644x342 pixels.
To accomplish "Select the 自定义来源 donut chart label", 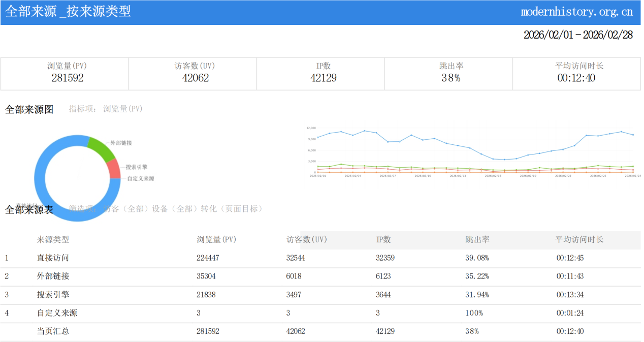I will coord(140,179).
